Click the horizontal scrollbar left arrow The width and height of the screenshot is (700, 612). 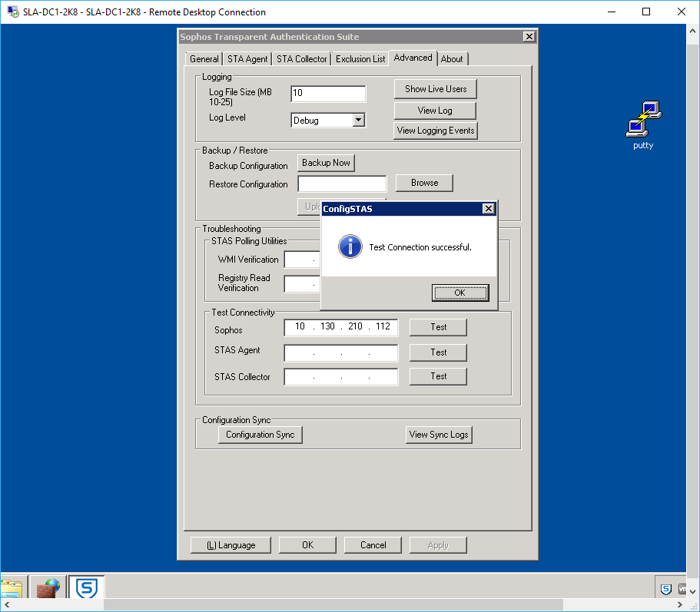(7, 605)
